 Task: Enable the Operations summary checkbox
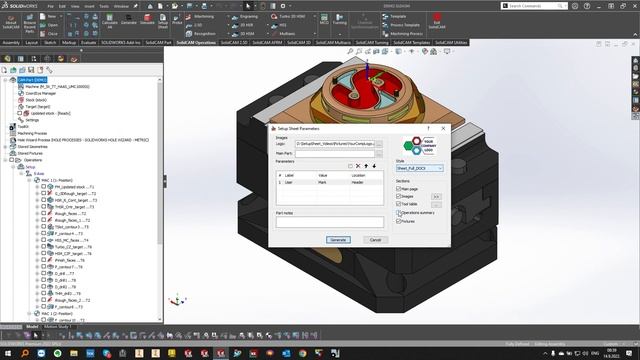tap(398, 213)
